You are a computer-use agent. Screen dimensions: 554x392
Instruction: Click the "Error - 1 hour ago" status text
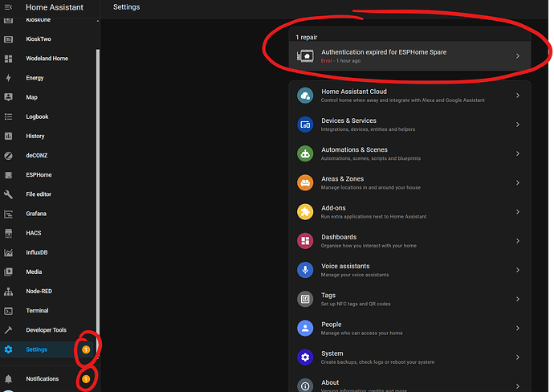click(340, 61)
